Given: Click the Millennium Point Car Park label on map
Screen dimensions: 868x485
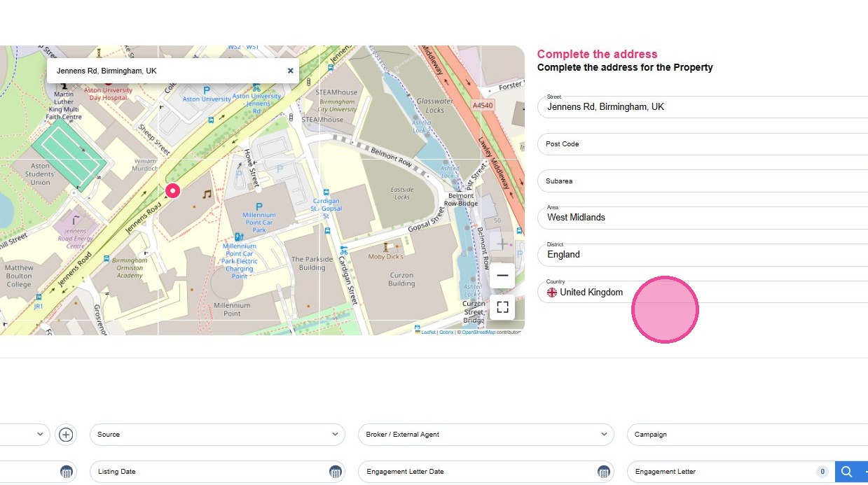Looking at the screenshot, I should 259,223.
